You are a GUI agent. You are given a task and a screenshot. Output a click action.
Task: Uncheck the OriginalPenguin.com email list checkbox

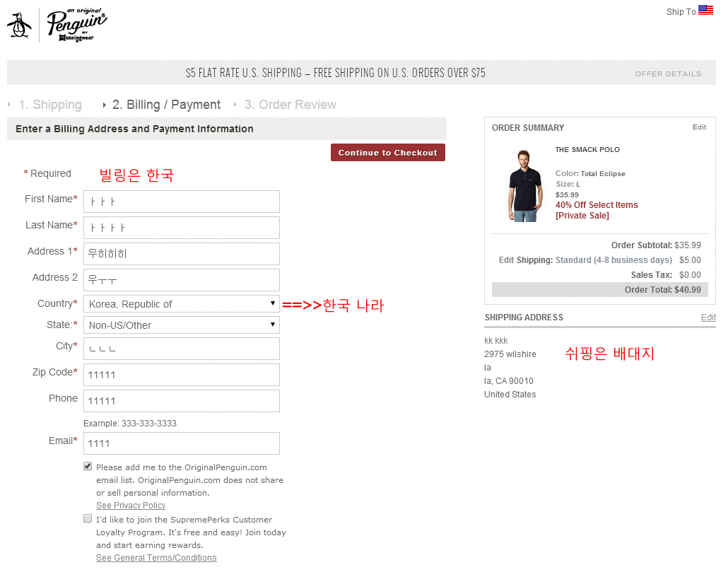coord(88,466)
